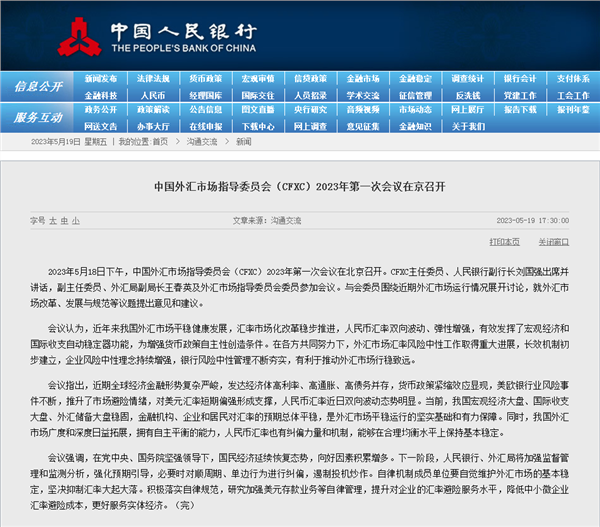Open the 支付体系 menu entry
Screen dimensions: 600x527
click(571, 78)
